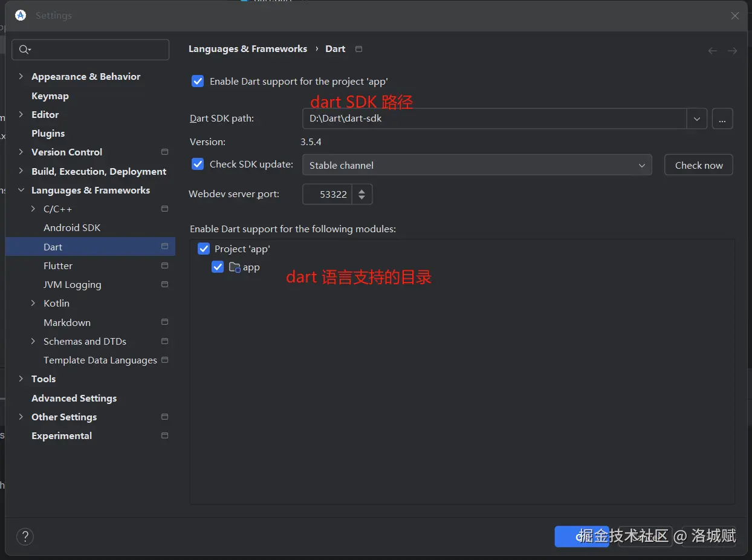Select the Dart item in settings tree
The width and height of the screenshot is (752, 560).
(x=90, y=247)
